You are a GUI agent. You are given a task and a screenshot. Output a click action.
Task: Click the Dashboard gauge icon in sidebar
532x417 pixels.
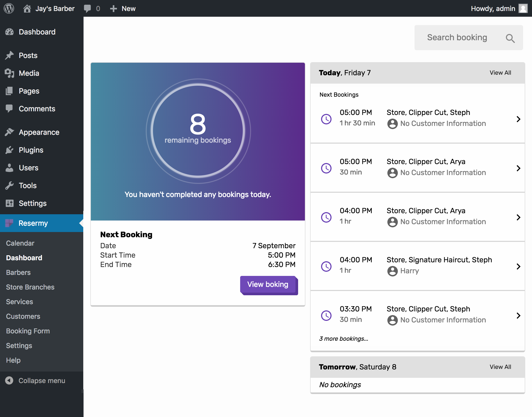[9, 32]
